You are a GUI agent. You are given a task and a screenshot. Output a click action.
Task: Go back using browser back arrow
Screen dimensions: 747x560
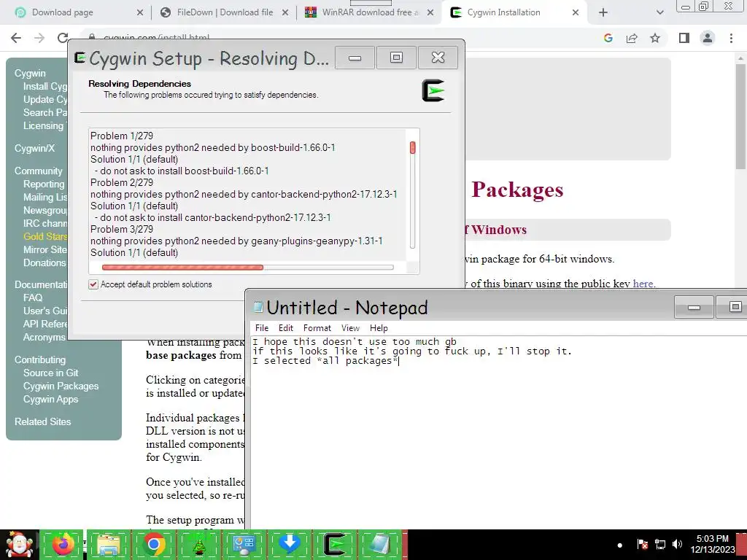point(16,38)
